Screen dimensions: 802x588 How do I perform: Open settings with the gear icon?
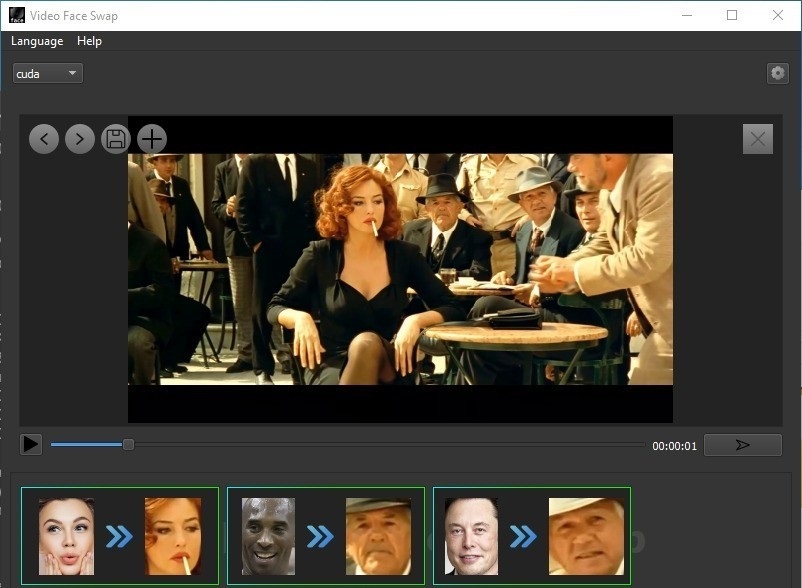[777, 73]
